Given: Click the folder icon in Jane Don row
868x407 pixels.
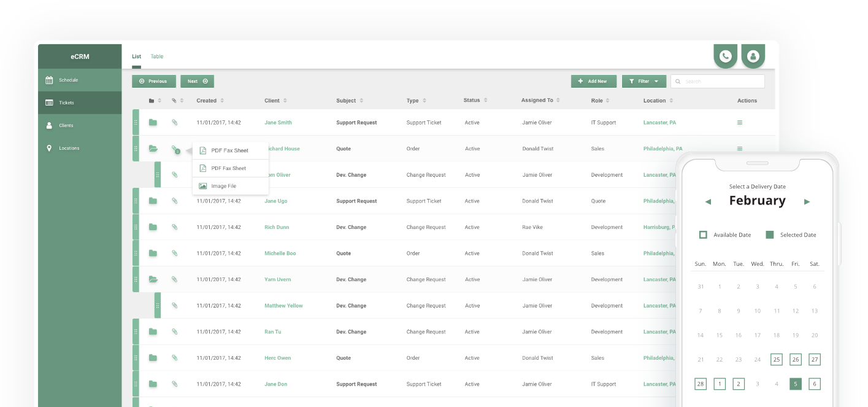Looking at the screenshot, I should [153, 384].
